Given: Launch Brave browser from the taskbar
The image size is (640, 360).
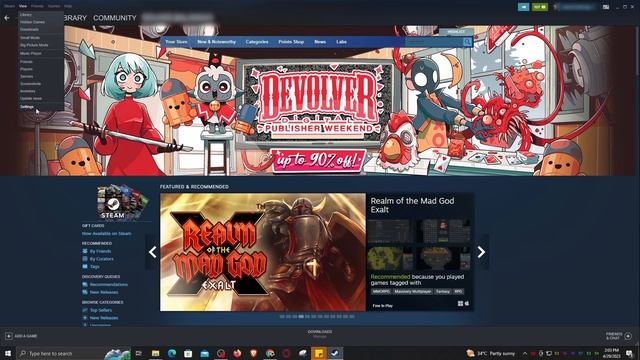Looking at the screenshot, I should [253, 353].
